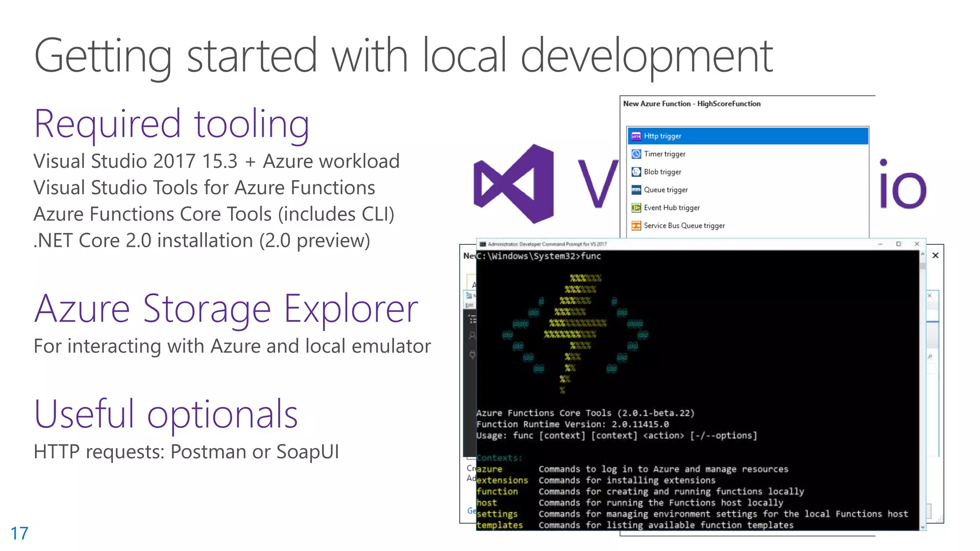Select the Service Bus Queue trigger text
This screenshot has height=551, width=980.
click(684, 226)
